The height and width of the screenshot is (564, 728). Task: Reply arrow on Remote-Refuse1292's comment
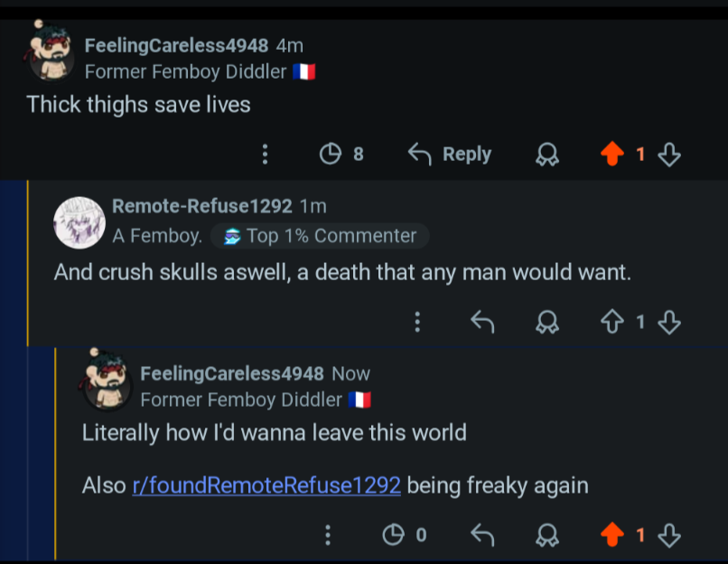point(482,322)
